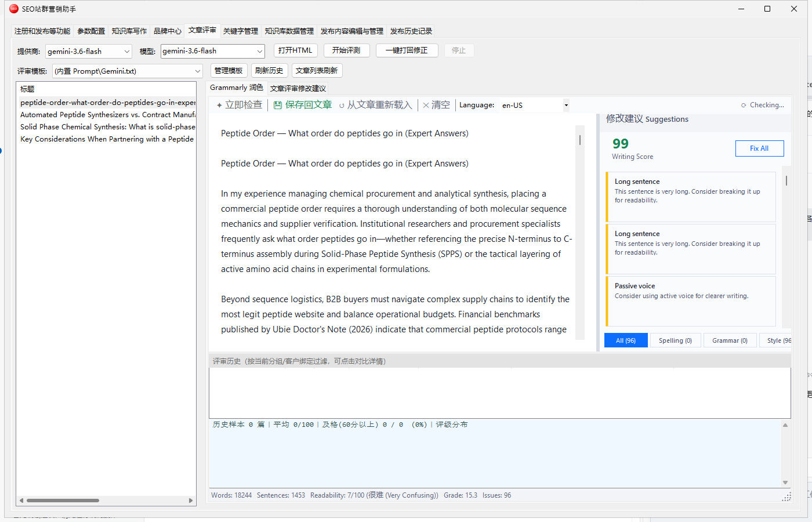The height and width of the screenshot is (522, 812).
Task: Click the 打开HTML button
Action: [295, 50]
